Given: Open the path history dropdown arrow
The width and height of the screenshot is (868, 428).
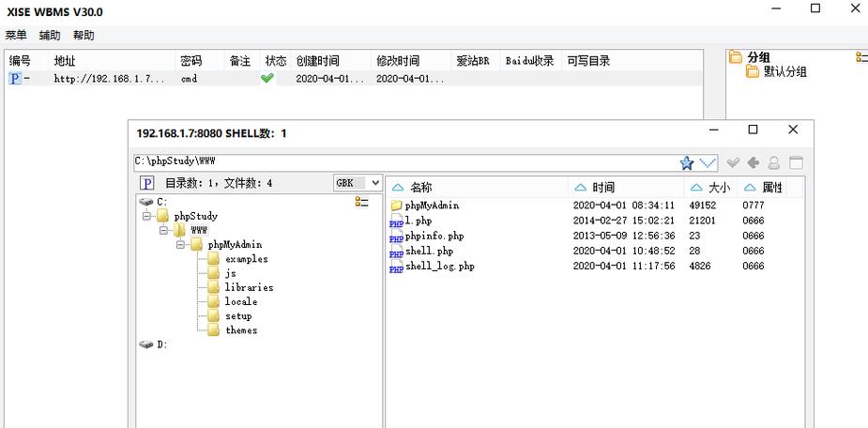Looking at the screenshot, I should pos(708,162).
